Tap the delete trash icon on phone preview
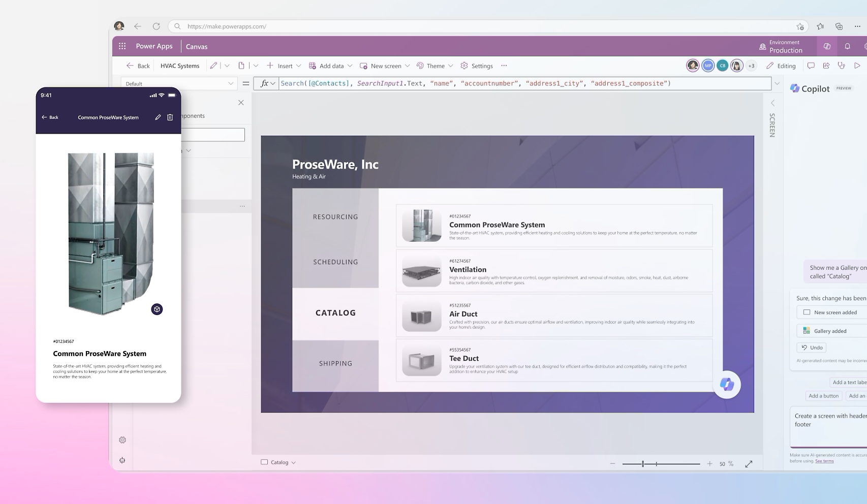This screenshot has height=504, width=867. click(x=170, y=117)
